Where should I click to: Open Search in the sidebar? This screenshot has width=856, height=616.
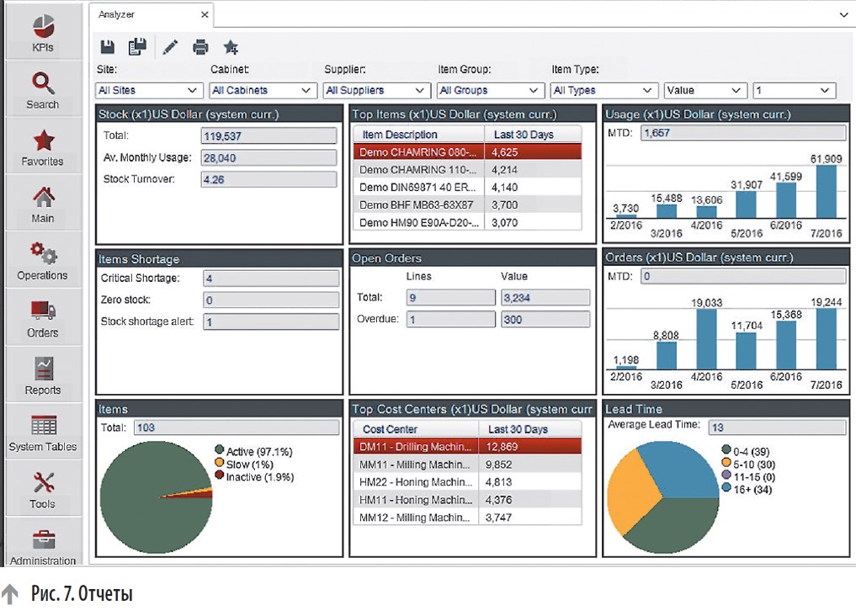click(43, 89)
